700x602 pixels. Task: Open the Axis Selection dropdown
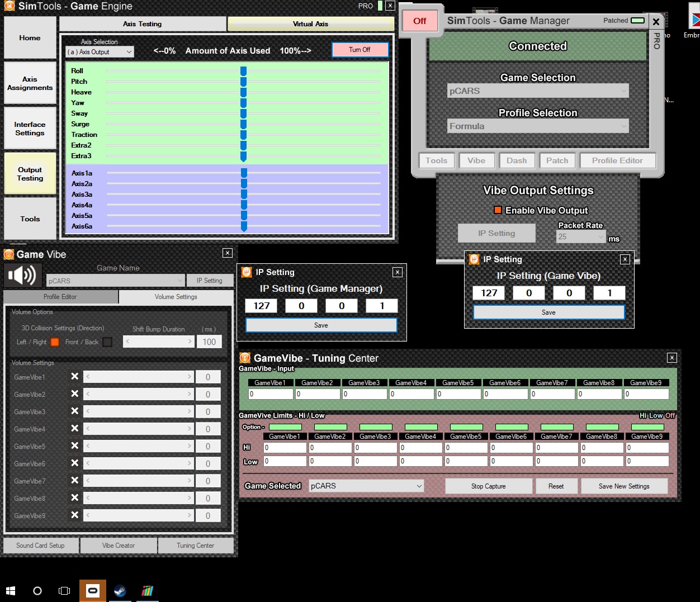(100, 52)
